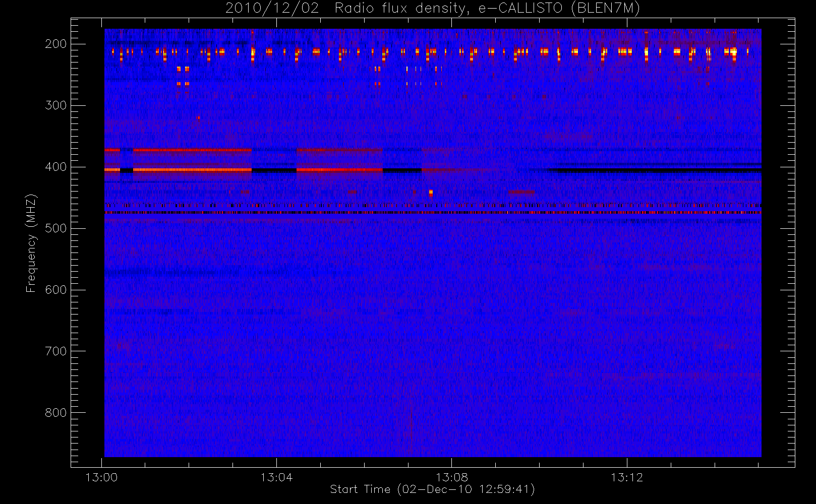Click the 'Frequency (MHz)' y-axis label

click(31, 243)
